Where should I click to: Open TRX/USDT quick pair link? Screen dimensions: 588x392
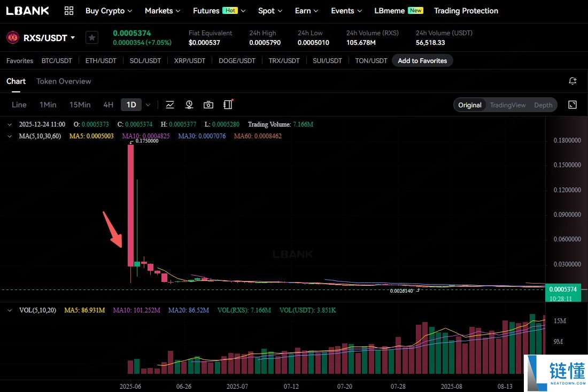[284, 61]
